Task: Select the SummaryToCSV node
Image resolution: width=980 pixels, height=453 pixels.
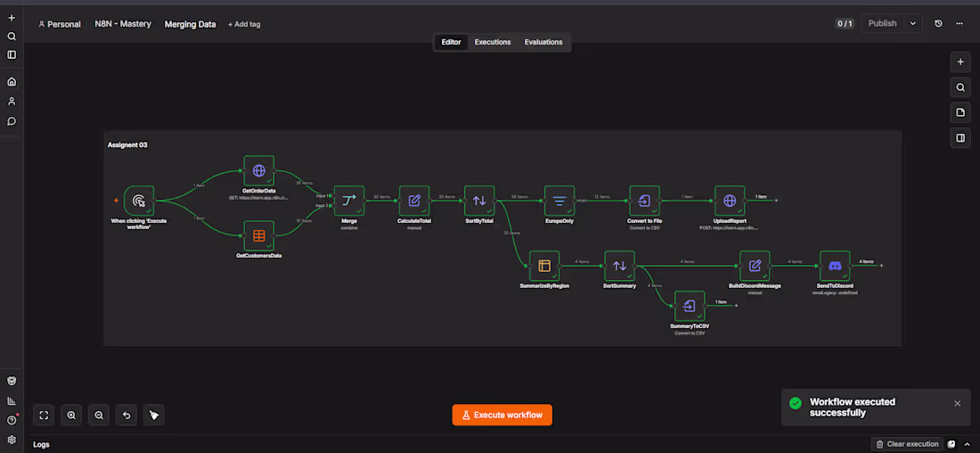Action: 690,306
